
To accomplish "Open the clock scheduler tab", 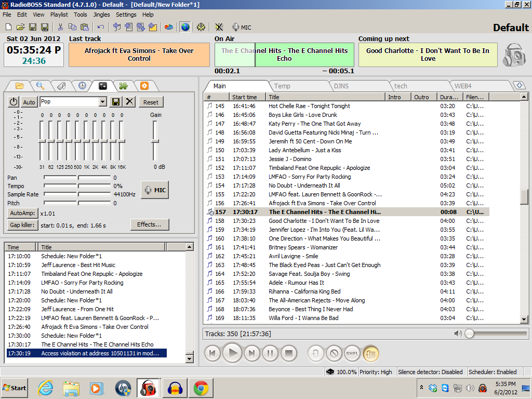I will 82,86.
